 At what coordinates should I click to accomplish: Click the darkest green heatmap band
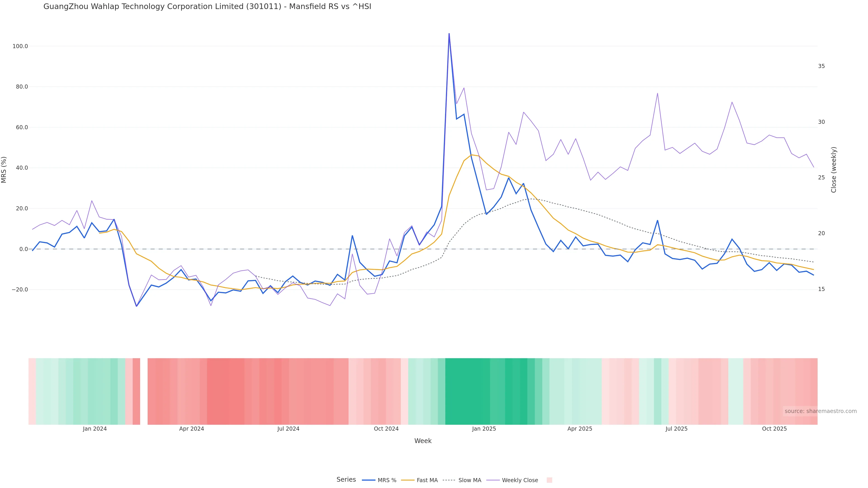coord(467,391)
